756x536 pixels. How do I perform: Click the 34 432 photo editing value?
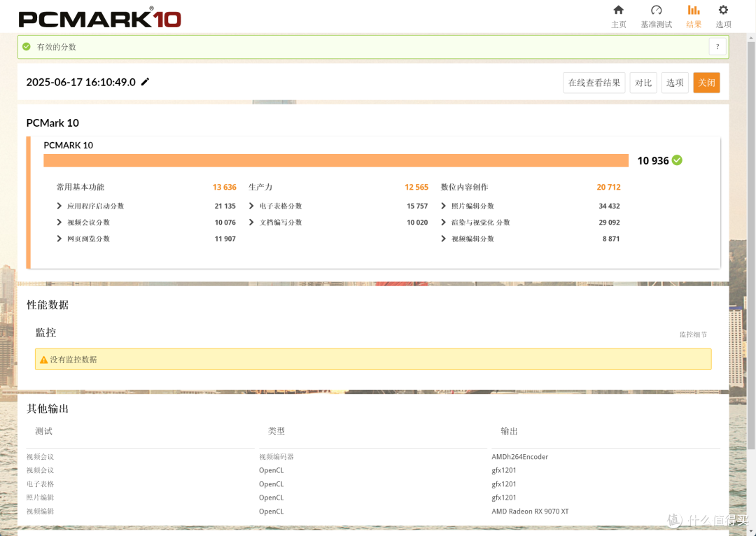[x=609, y=206]
